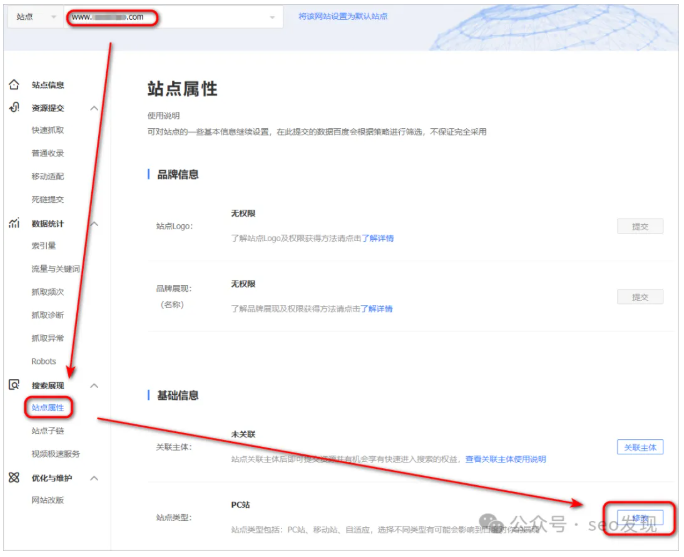Open 抓取异常 menu item
Screen dimensions: 684x557
(x=48, y=338)
